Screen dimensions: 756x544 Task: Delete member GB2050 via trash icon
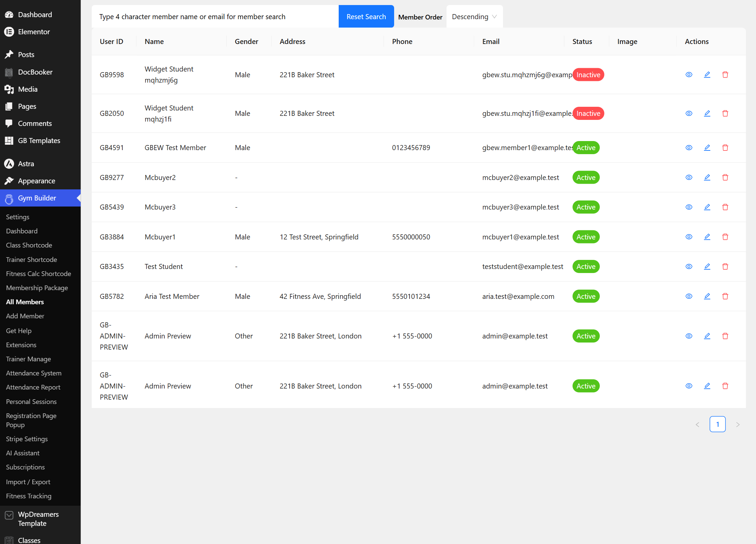(725, 114)
